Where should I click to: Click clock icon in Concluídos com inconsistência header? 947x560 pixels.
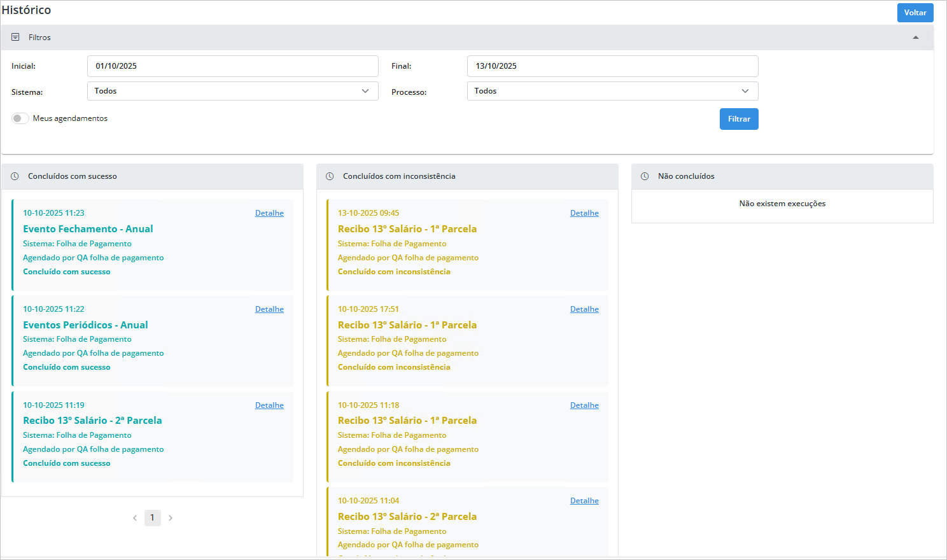tap(330, 176)
